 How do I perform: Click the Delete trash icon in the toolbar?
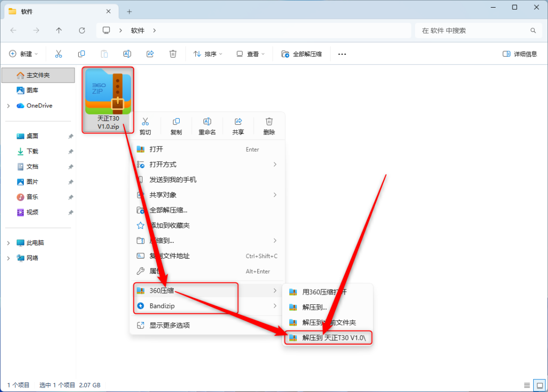pyautogui.click(x=173, y=54)
